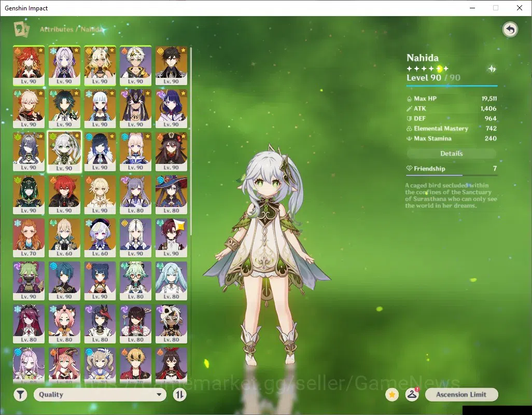Select Diluc's portrait
The width and height of the screenshot is (532, 415).
click(64, 195)
